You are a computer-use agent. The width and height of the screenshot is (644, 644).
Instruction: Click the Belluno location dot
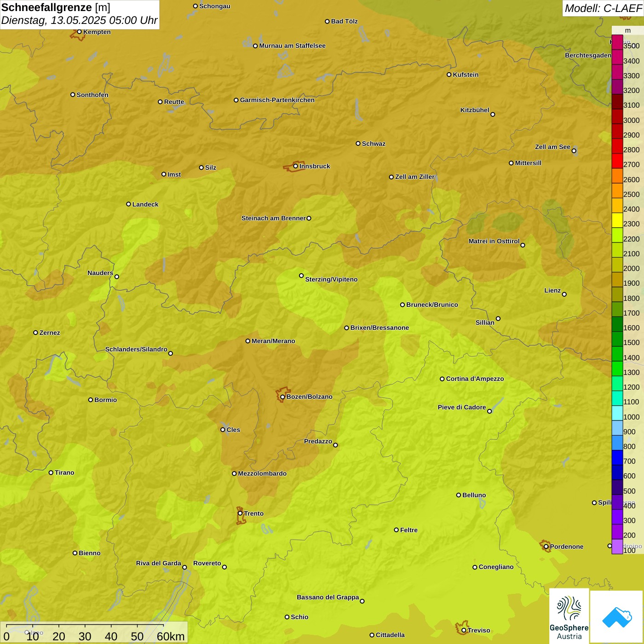click(x=458, y=495)
